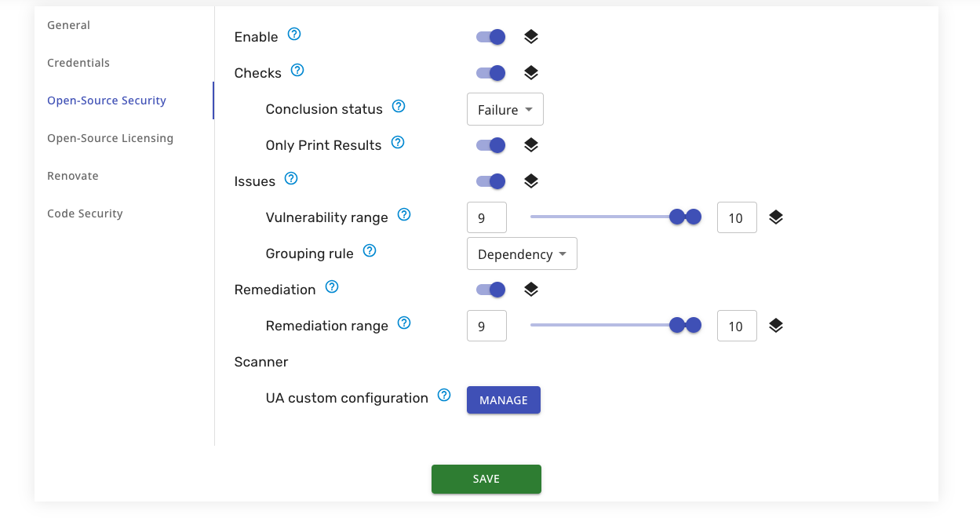Disable the Only Print Results switch
980x529 pixels.
click(x=490, y=145)
